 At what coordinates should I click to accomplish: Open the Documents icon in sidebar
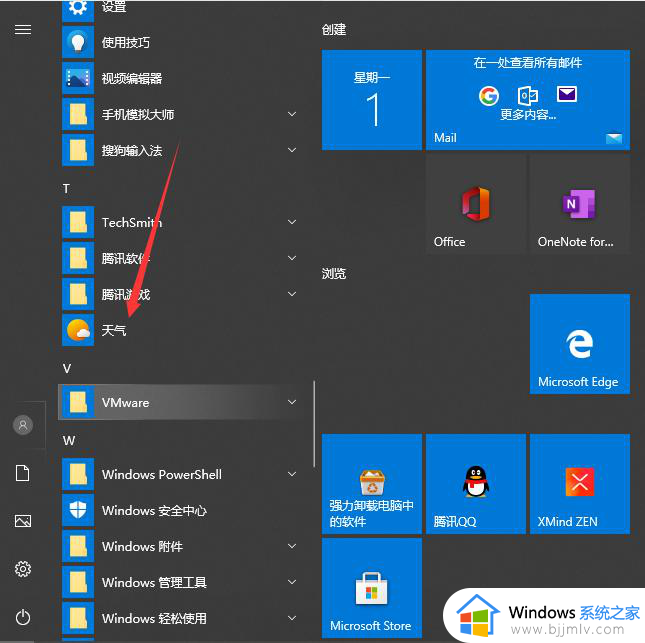pyautogui.click(x=23, y=473)
